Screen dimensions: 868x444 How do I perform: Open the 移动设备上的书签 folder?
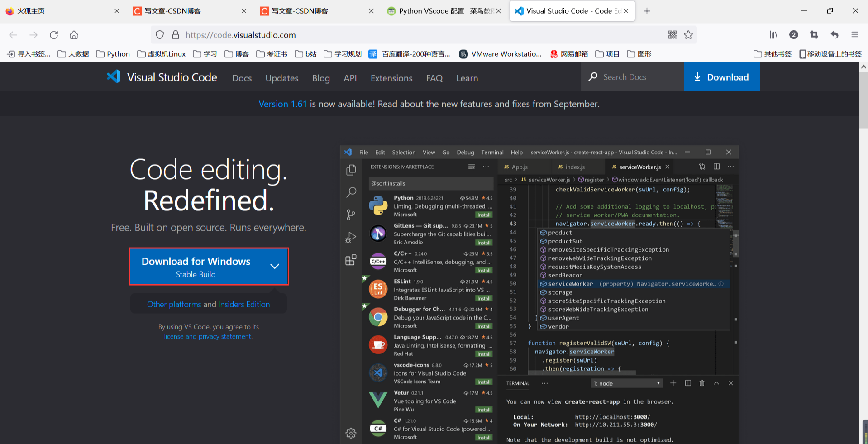(830, 54)
